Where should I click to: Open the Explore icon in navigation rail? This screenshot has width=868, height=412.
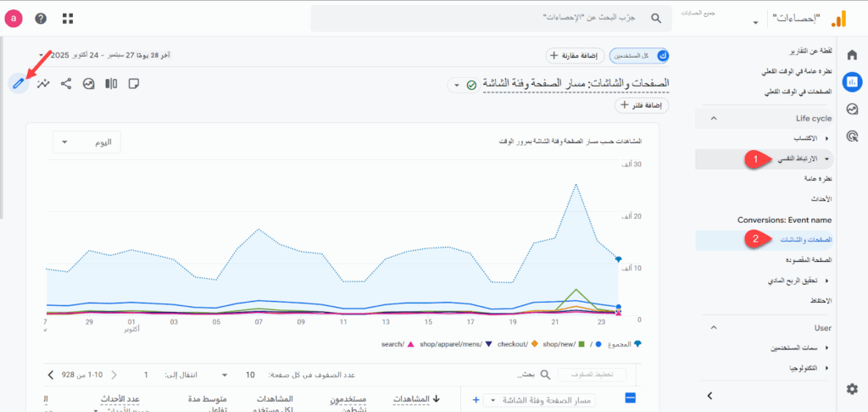click(x=852, y=109)
